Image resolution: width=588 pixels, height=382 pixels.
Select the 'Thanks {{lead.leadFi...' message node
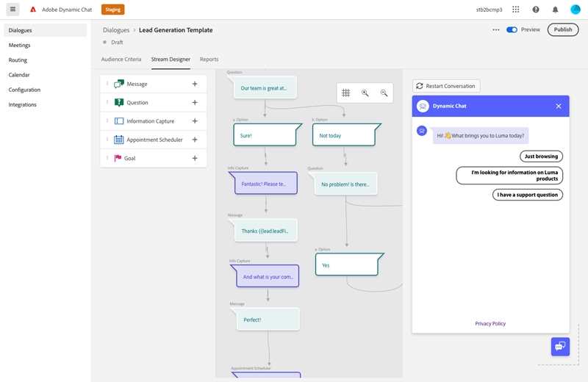265,231
